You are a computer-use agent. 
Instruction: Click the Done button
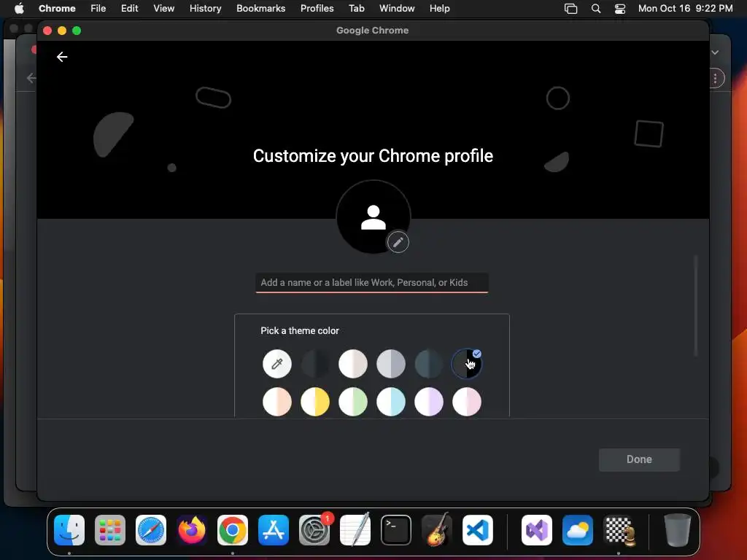click(x=639, y=459)
